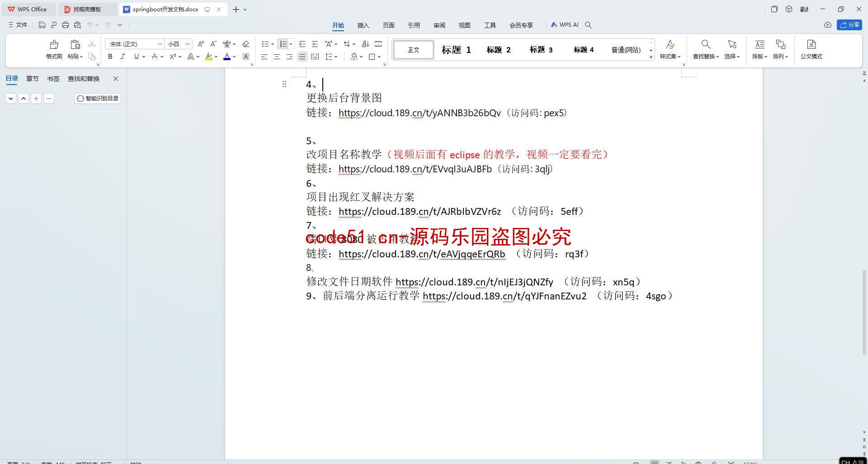
Task: Apply Heading 1 (标题 1) style
Action: [x=456, y=50]
